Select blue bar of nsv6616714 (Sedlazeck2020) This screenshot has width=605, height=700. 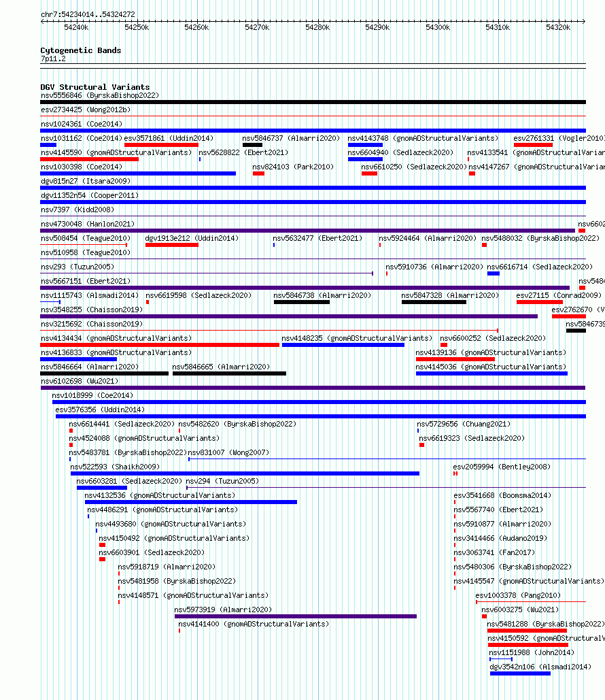[493, 273]
